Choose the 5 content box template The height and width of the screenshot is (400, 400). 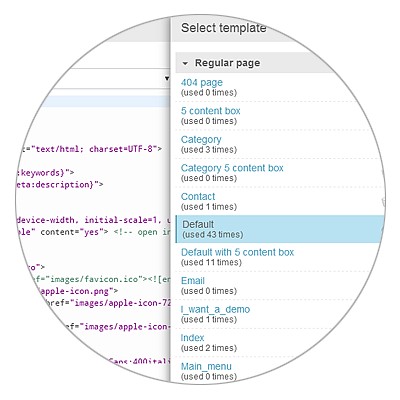tap(210, 111)
